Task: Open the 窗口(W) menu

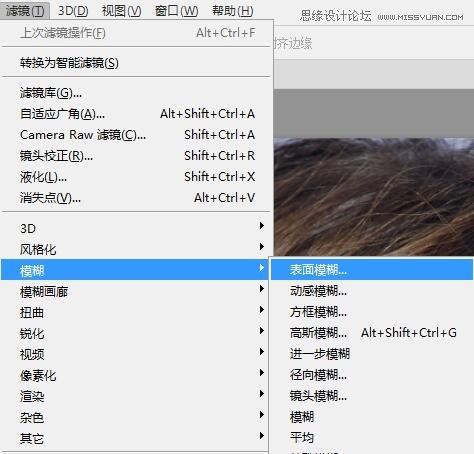Action: point(176,11)
